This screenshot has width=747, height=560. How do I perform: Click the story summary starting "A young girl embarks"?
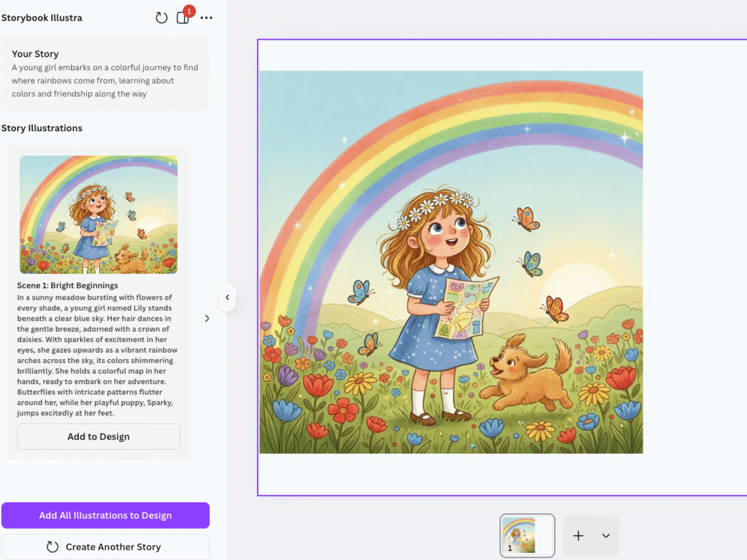(105, 81)
